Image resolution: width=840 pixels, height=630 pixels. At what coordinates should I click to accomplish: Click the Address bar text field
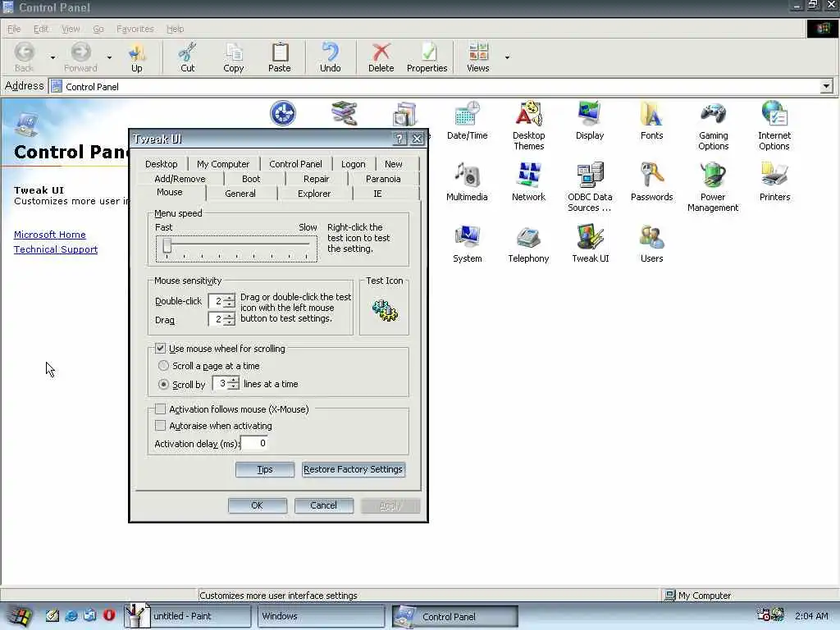click(435, 86)
